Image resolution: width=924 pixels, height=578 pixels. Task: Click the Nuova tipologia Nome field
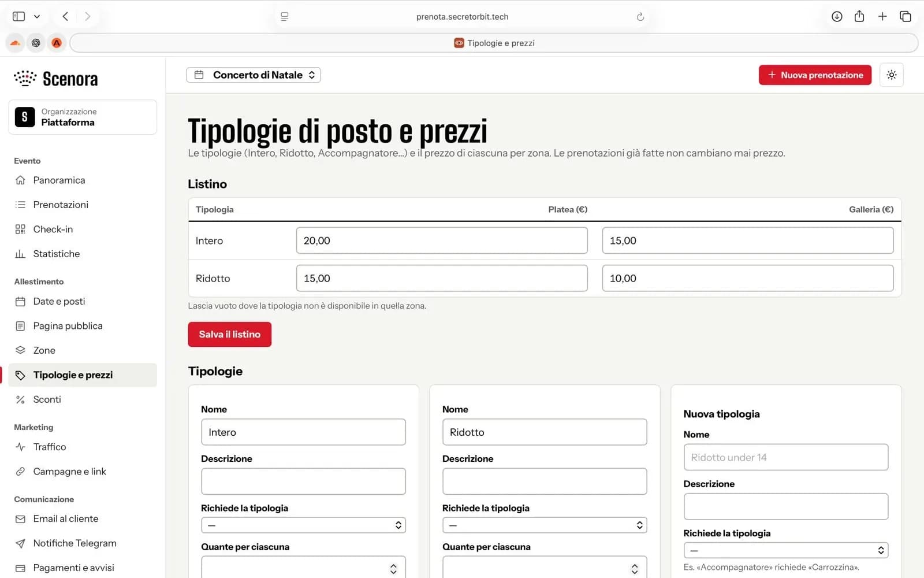pyautogui.click(x=786, y=457)
